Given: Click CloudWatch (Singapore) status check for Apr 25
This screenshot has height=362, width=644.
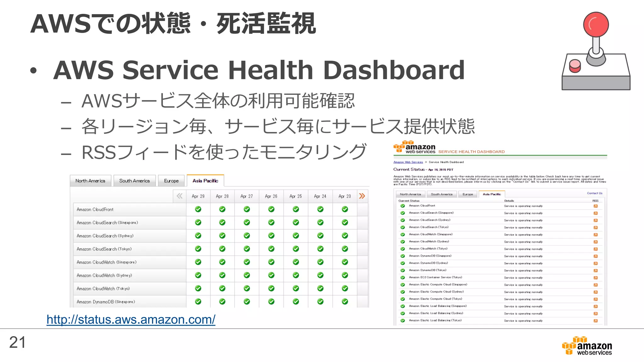Looking at the screenshot, I should click(x=296, y=262).
